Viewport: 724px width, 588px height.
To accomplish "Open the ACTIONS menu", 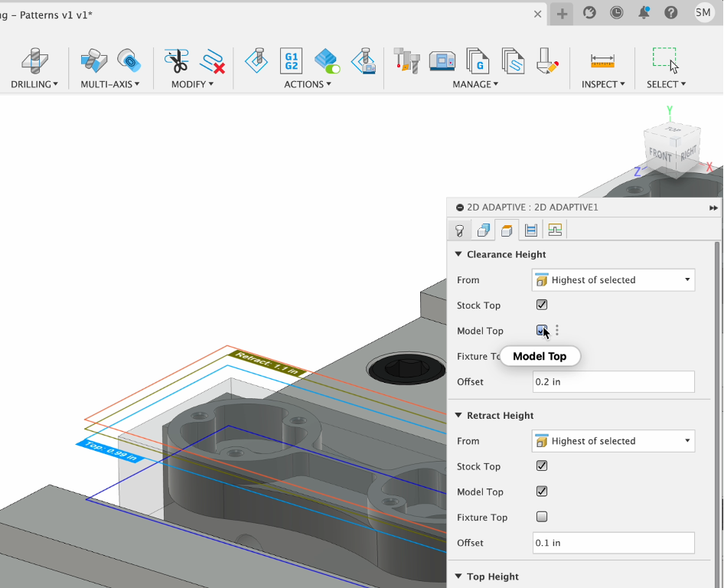I will pyautogui.click(x=307, y=84).
